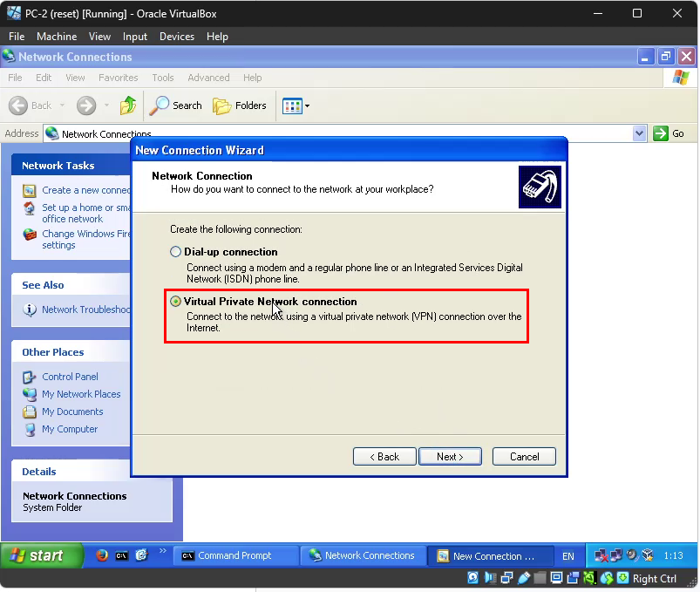The image size is (700, 592).
Task: Click the grey shared folders icon in VirtualBox status bar
Action: pyautogui.click(x=540, y=578)
